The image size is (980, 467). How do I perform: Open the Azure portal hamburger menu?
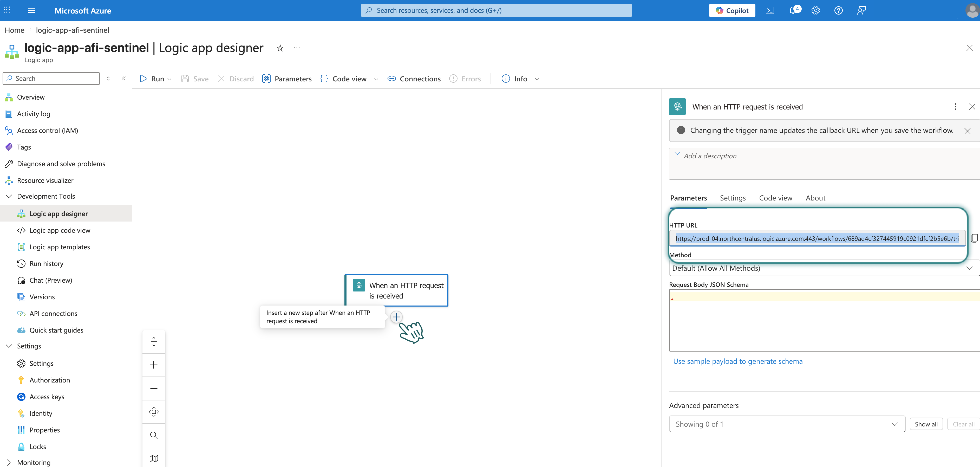31,10
